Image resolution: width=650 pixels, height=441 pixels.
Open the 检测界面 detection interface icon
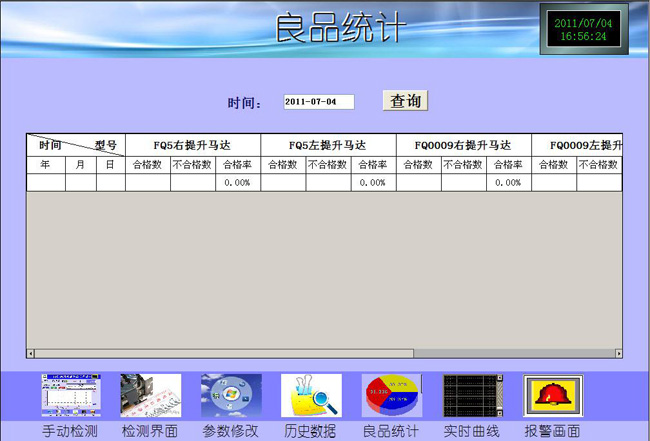point(150,395)
